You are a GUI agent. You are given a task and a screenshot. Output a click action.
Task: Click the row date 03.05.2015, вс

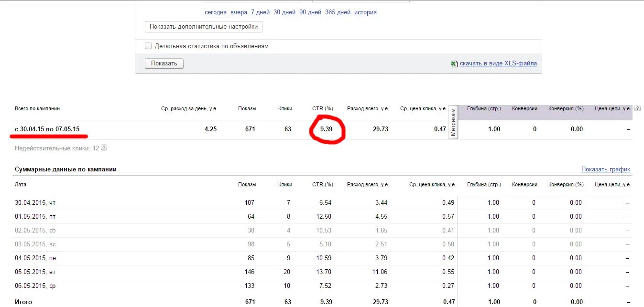pyautogui.click(x=35, y=244)
